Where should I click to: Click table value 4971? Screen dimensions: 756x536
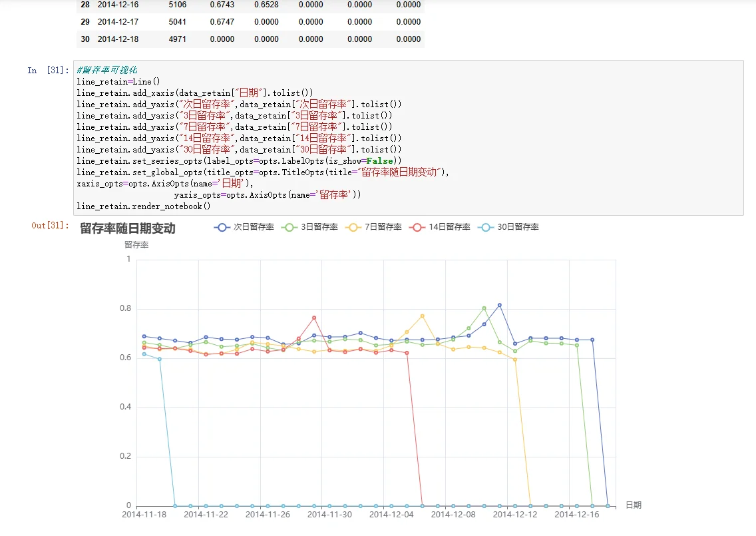pos(178,39)
